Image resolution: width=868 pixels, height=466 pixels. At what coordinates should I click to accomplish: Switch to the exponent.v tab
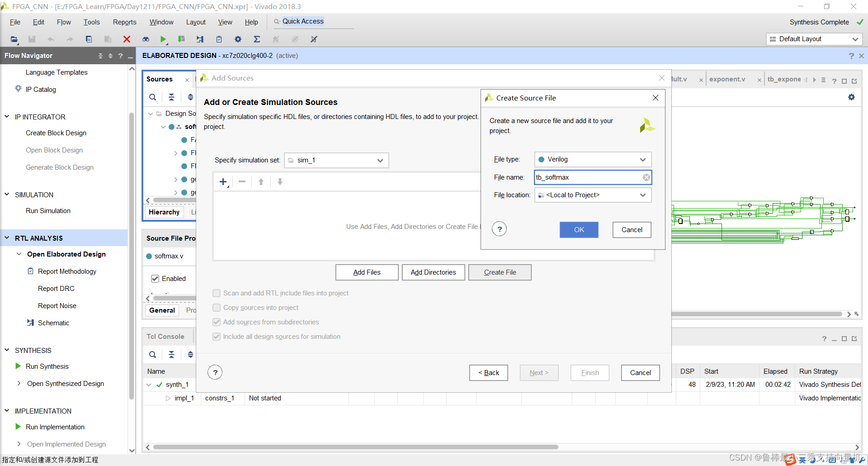tap(727, 79)
